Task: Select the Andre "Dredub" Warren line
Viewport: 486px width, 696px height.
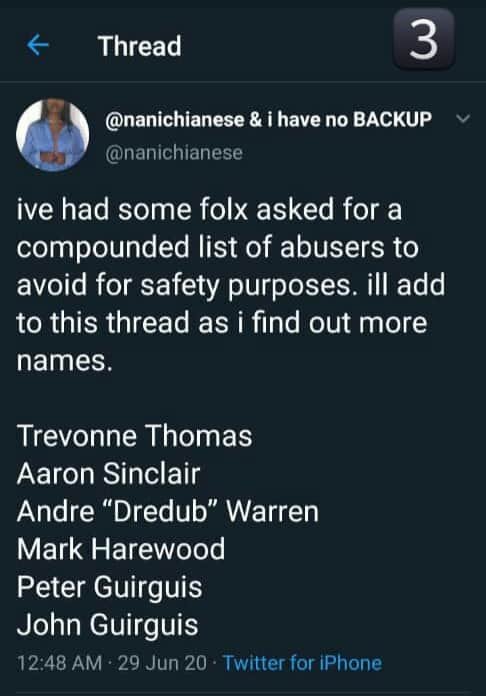Action: (x=168, y=511)
